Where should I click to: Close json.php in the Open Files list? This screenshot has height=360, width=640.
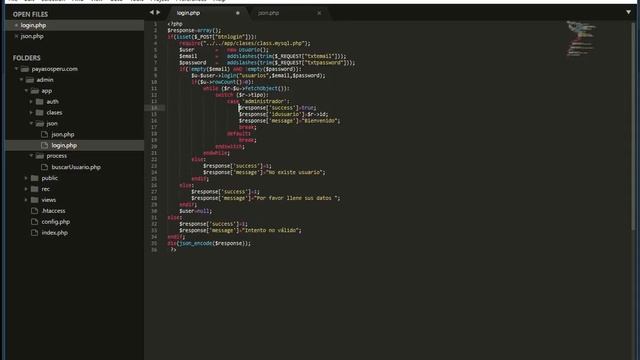point(16,36)
